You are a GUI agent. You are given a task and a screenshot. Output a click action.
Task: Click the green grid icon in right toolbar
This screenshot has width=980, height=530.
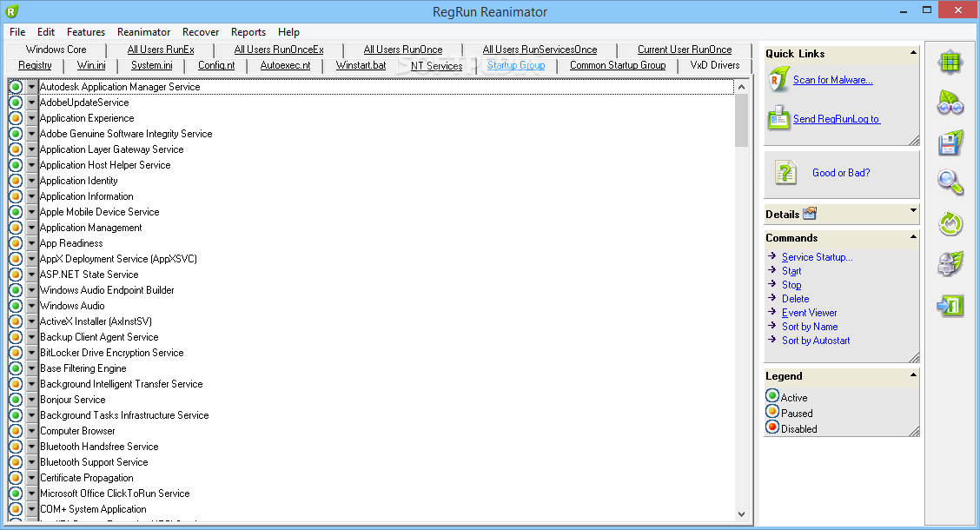(950, 63)
